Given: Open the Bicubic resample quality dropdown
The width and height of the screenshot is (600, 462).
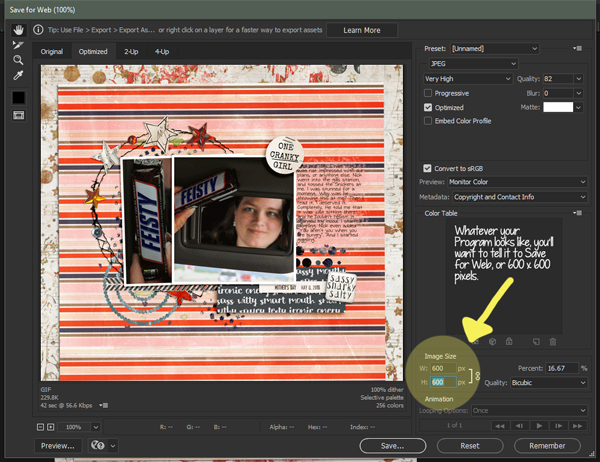Looking at the screenshot, I should pyautogui.click(x=549, y=382).
